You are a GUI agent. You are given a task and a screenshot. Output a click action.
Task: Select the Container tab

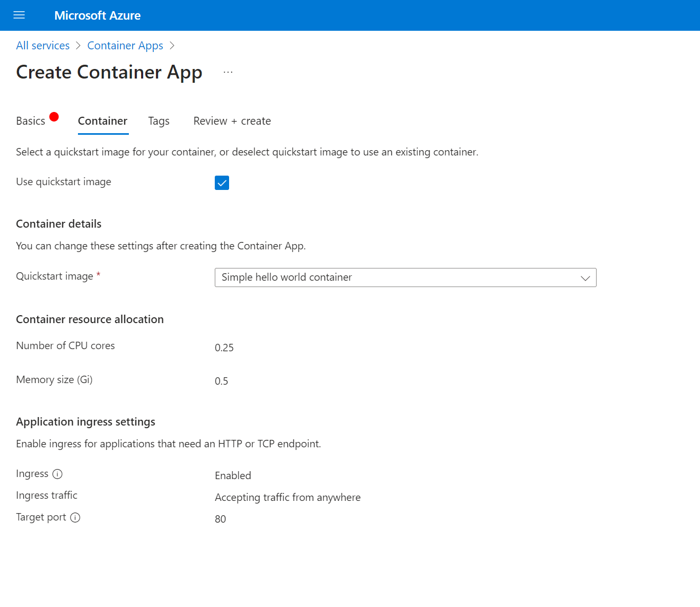tap(103, 121)
